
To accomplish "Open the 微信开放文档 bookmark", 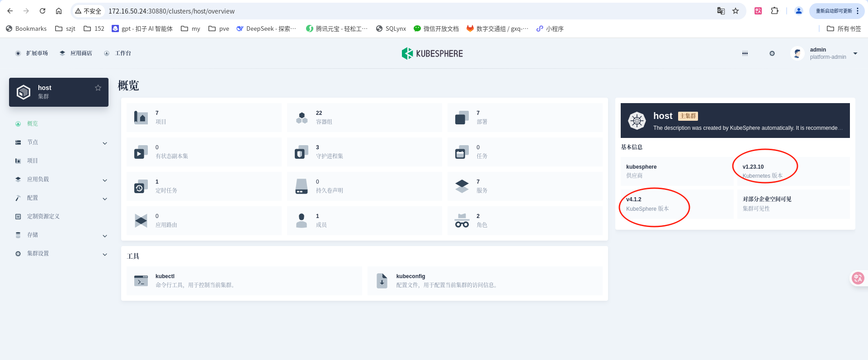I will (436, 28).
